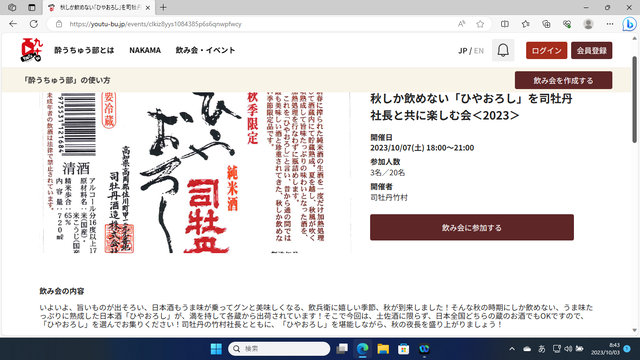Click participant count 3名／20名

pyautogui.click(x=387, y=173)
